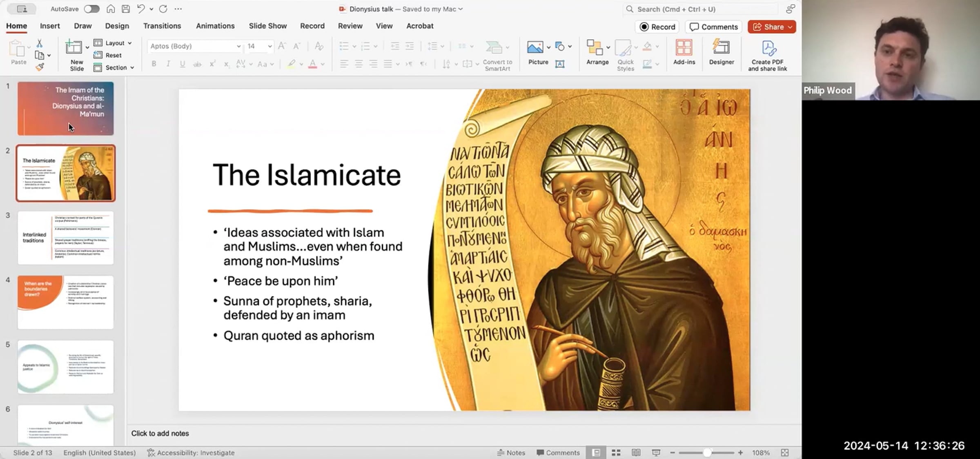Viewport: 980px width, 459px height.
Task: Switch to Reading view
Action: point(636,452)
